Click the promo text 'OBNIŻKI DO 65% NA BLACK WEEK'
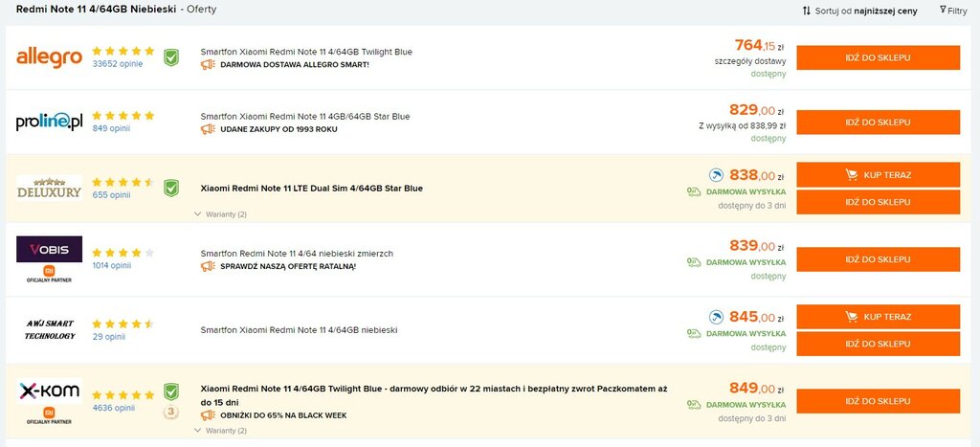The height and width of the screenshot is (447, 980). pos(283,415)
